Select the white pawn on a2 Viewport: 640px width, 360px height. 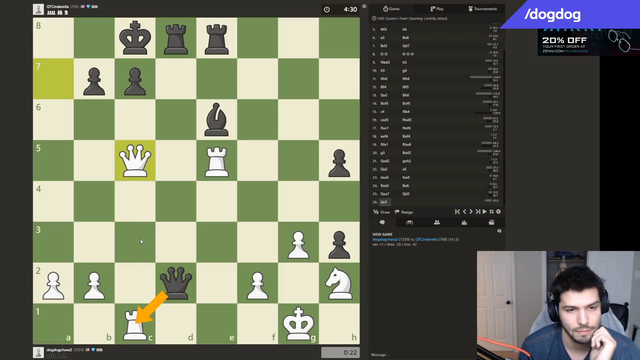pyautogui.click(x=53, y=283)
